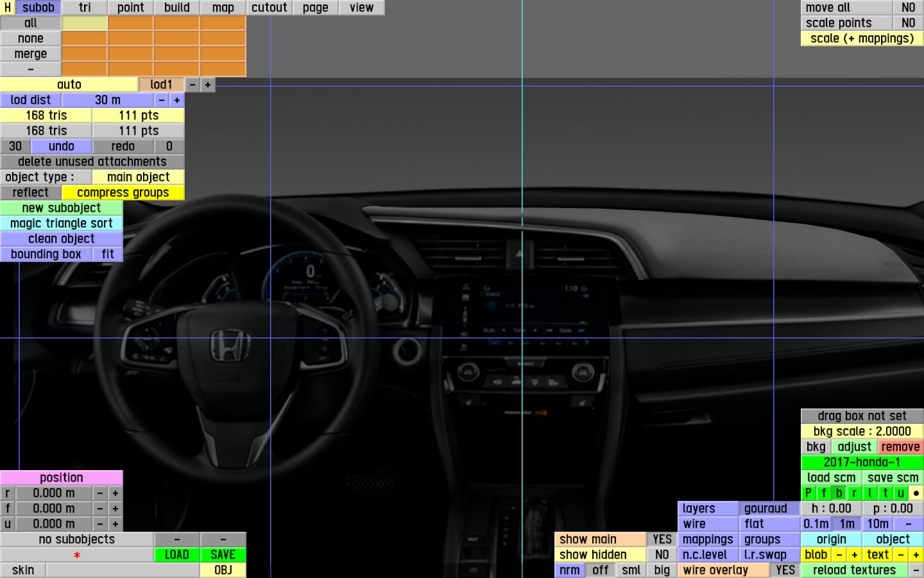Image resolution: width=924 pixels, height=578 pixels.
Task: Enable gouraud shading mode
Action: (x=770, y=509)
